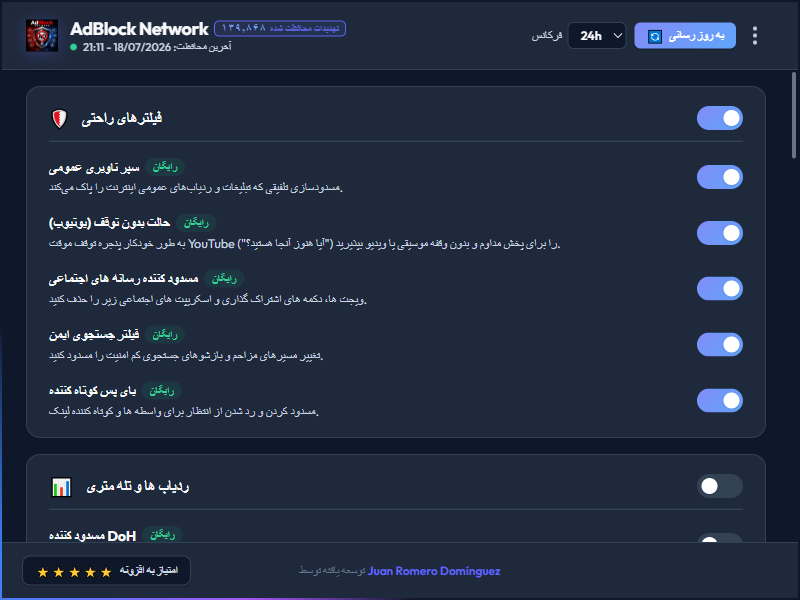Click the description under یای پس کوتاه کننده
This screenshot has height=600, width=800.
coord(184,412)
